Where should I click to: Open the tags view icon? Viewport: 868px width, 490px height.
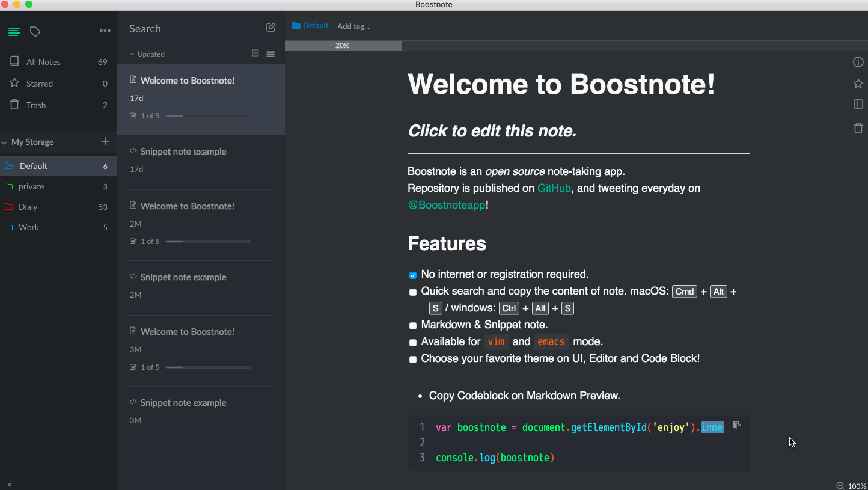point(35,32)
